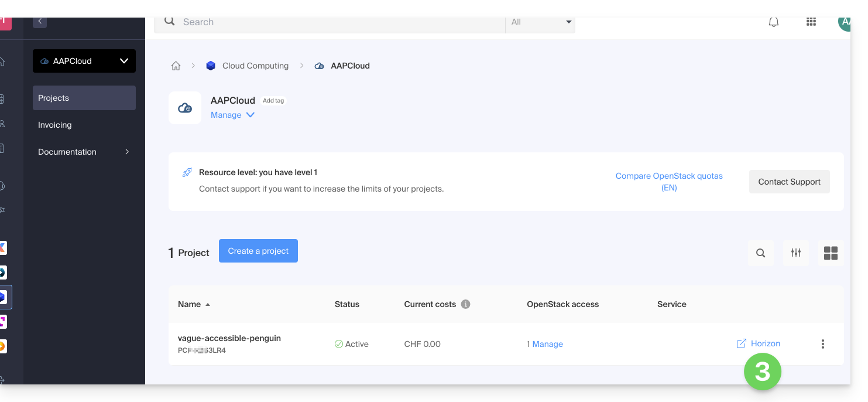Select Projects in the sidebar

(x=84, y=98)
